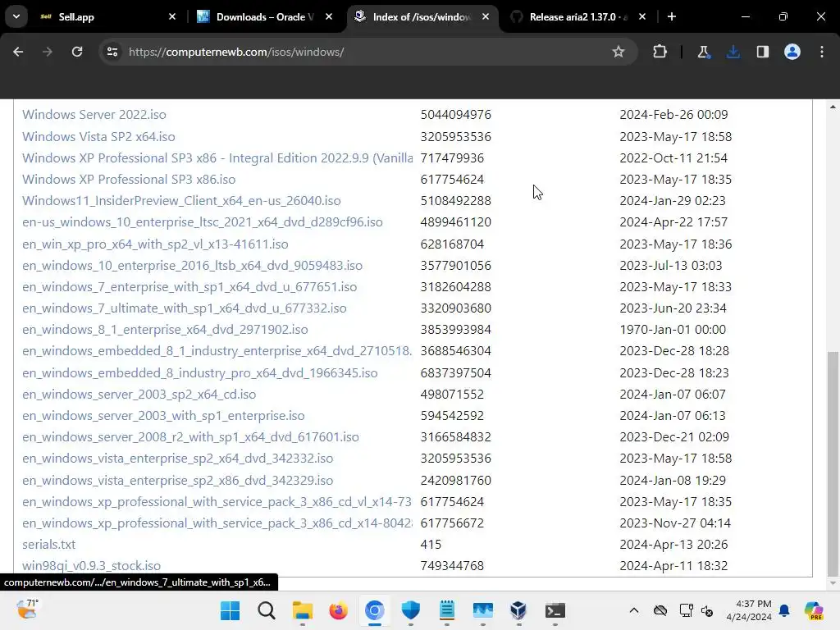Open en_windows_vista_enterprise_sp2_x86 iso link
The height and width of the screenshot is (630, 840).
coord(178,481)
